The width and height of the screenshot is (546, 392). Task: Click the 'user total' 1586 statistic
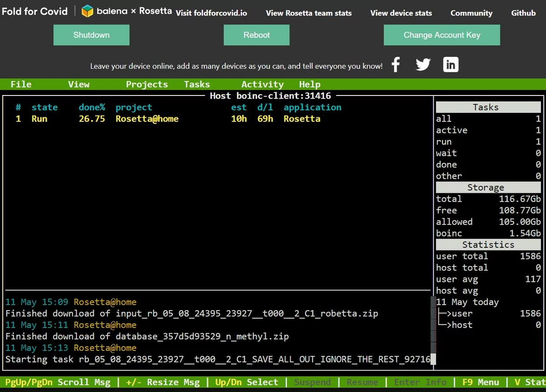tap(488, 256)
